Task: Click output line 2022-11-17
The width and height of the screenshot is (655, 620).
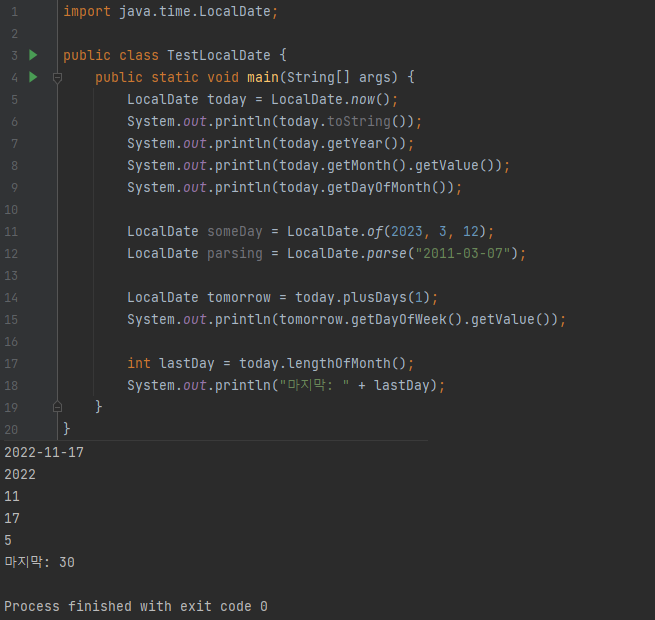Action: point(44,452)
